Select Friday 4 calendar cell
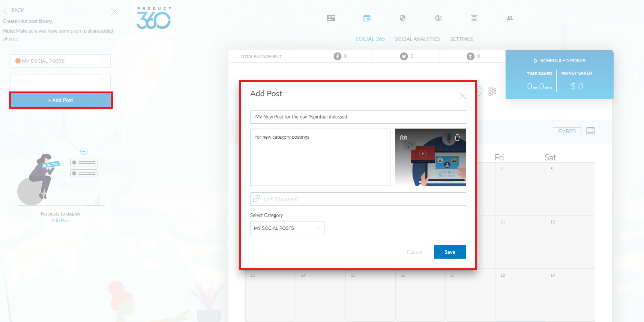 520,189
